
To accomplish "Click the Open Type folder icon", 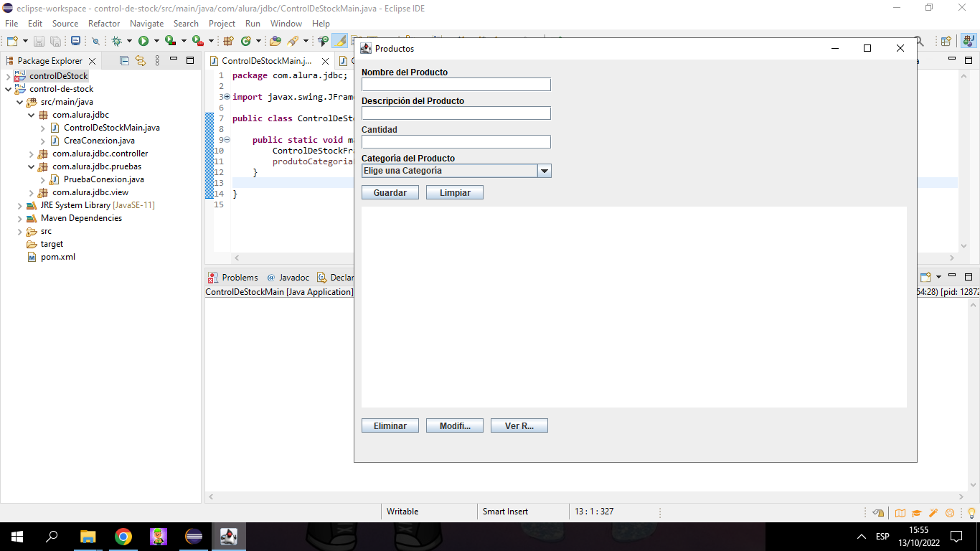I will pyautogui.click(x=275, y=42).
